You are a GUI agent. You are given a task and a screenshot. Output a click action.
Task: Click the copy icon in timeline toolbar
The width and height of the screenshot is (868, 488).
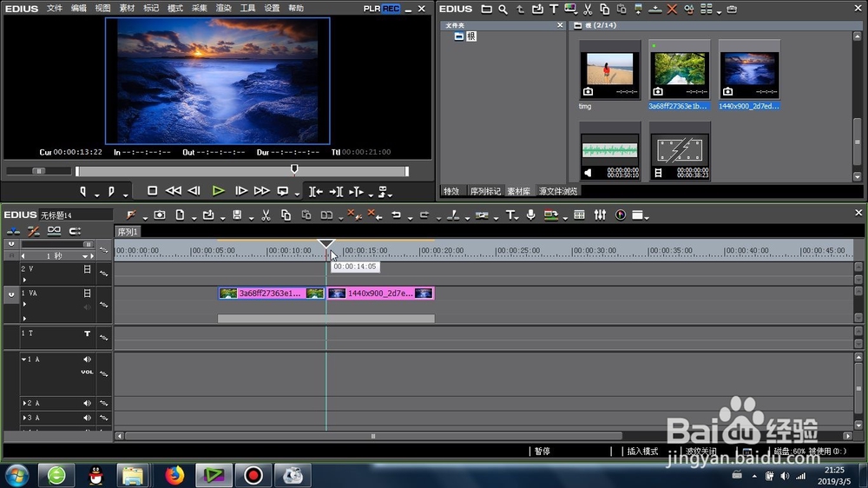coord(286,215)
